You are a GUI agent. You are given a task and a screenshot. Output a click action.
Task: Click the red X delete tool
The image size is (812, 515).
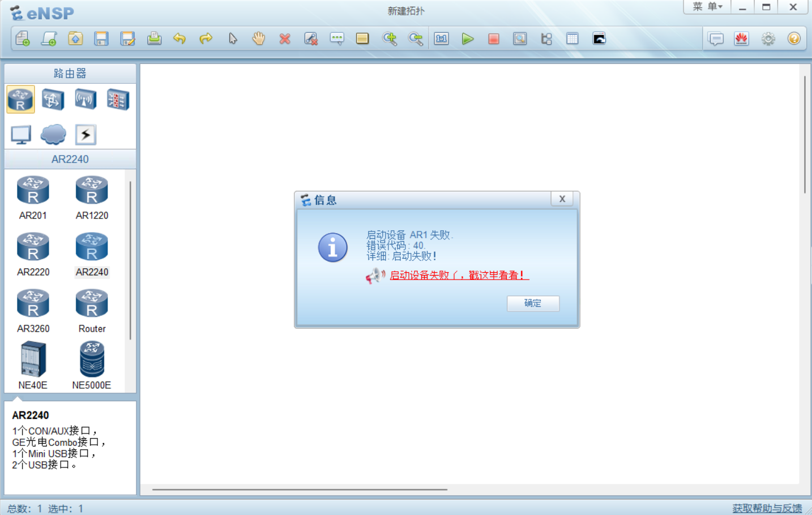coord(285,38)
